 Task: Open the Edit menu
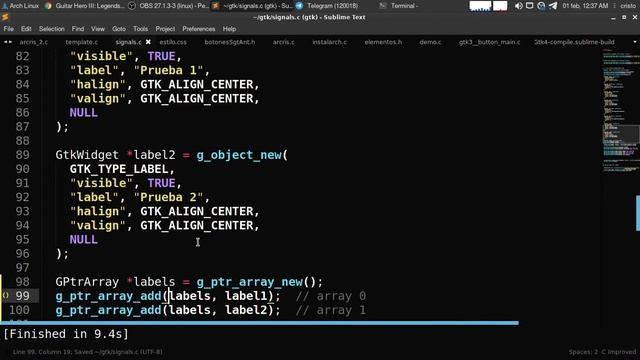tap(26, 29)
